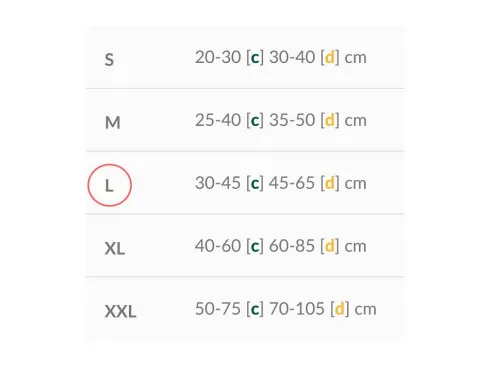The width and height of the screenshot is (490, 368).
Task: Click the green [c] marker in XL row
Action: [x=255, y=246]
